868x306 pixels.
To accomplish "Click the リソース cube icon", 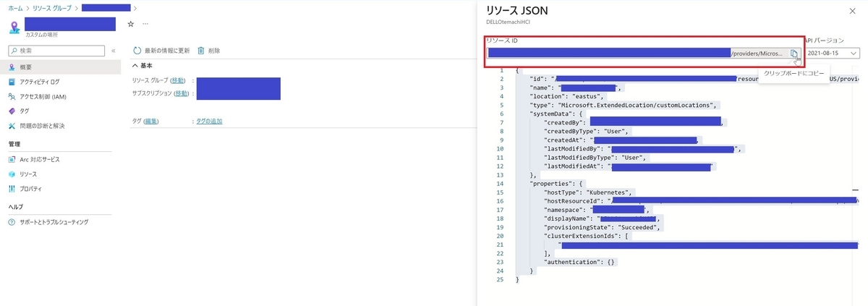I will pyautogui.click(x=12, y=174).
